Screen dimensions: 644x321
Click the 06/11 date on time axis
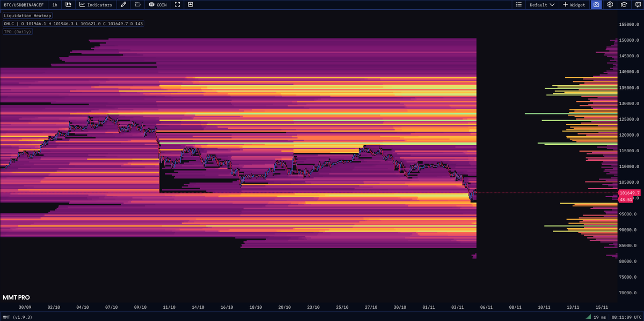point(487,307)
